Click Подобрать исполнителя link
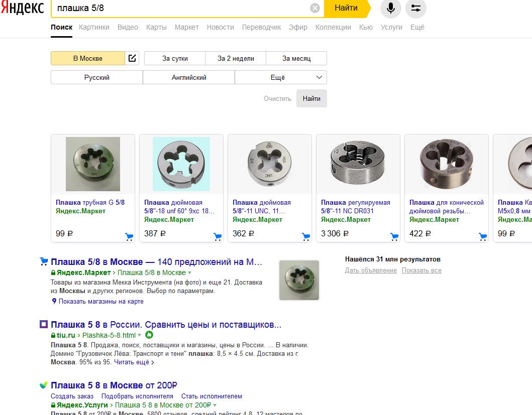Viewport: 532px width, 415px height. click(137, 396)
